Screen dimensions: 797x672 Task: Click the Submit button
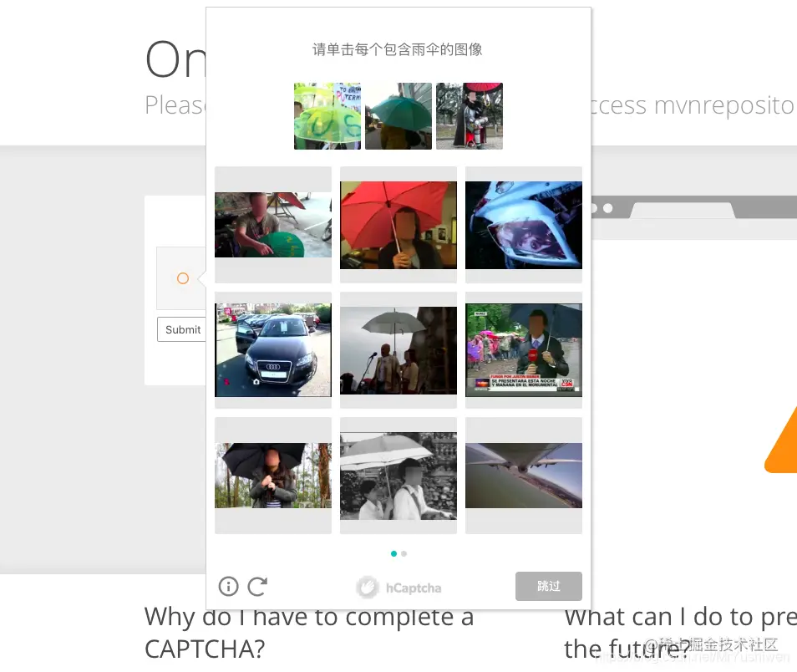(x=181, y=329)
